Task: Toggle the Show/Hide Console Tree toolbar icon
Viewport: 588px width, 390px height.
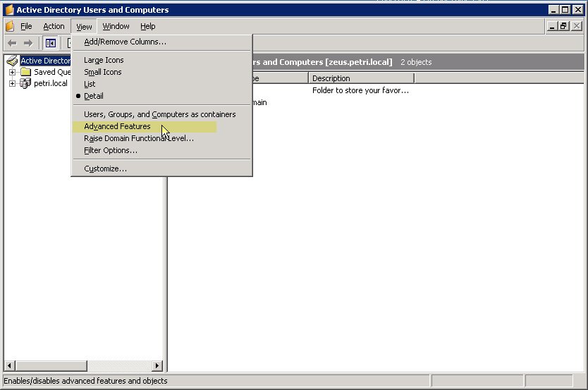Action: pos(50,43)
